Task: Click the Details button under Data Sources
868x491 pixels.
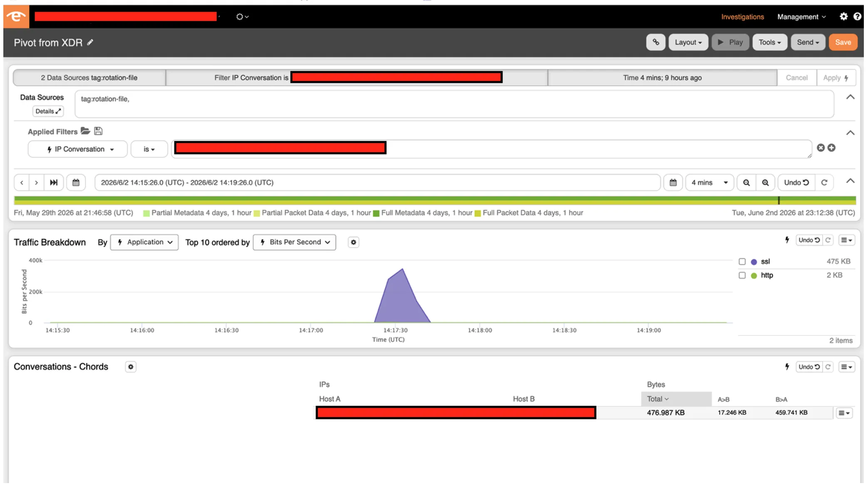Action: 48,111
